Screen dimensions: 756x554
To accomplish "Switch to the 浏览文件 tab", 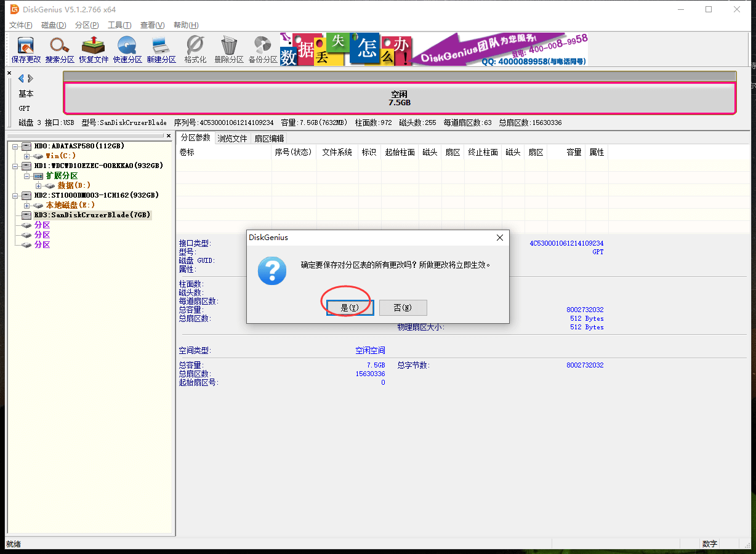I will (232, 138).
